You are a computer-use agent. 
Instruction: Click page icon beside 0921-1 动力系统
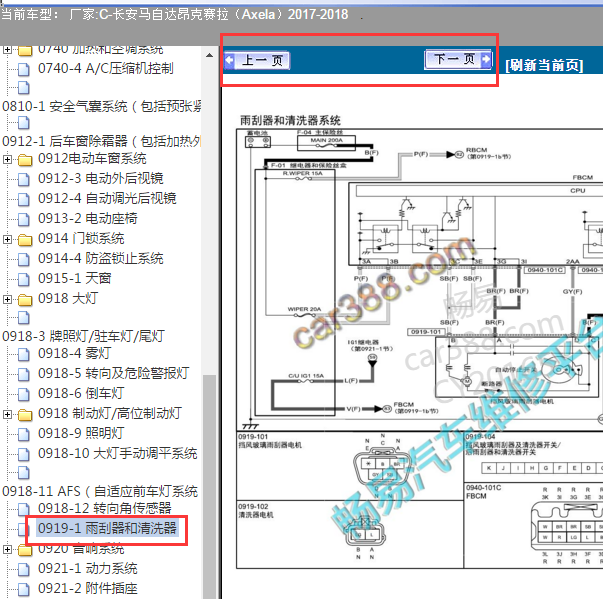click(x=24, y=569)
